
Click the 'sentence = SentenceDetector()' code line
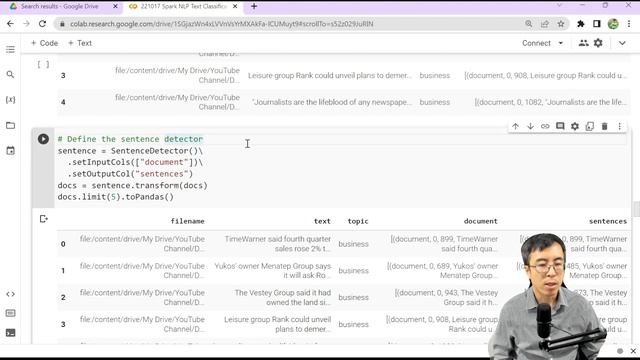(x=130, y=151)
